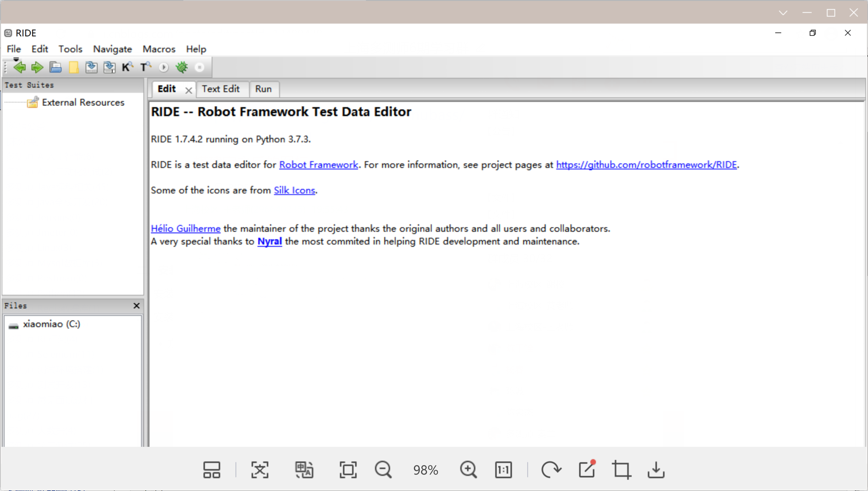
Task: Select External Resources in tree
Action: (x=83, y=103)
